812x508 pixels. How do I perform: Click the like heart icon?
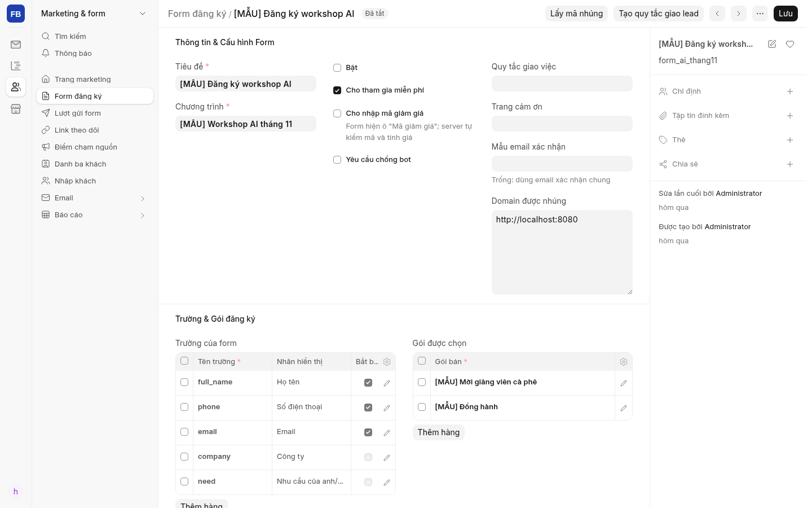[x=790, y=44]
